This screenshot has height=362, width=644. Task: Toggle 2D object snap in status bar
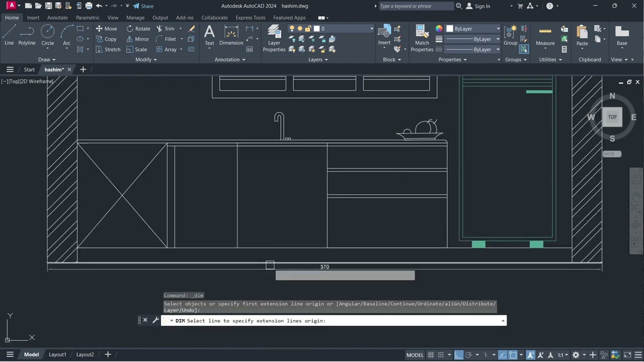click(513, 355)
